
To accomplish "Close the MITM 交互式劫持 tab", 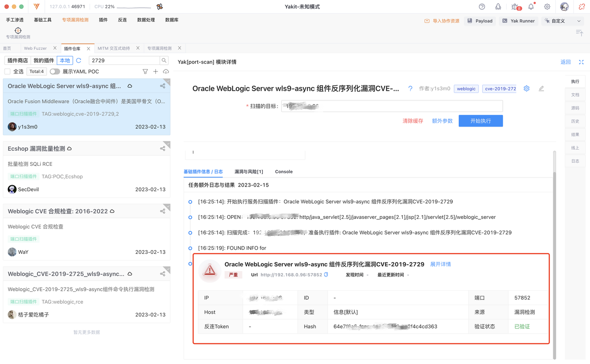I will pos(138,48).
